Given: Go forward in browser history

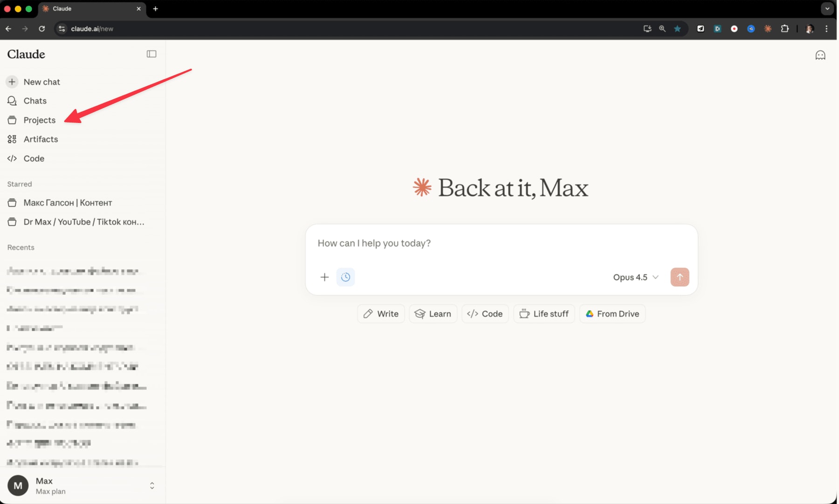Looking at the screenshot, I should pyautogui.click(x=25, y=29).
